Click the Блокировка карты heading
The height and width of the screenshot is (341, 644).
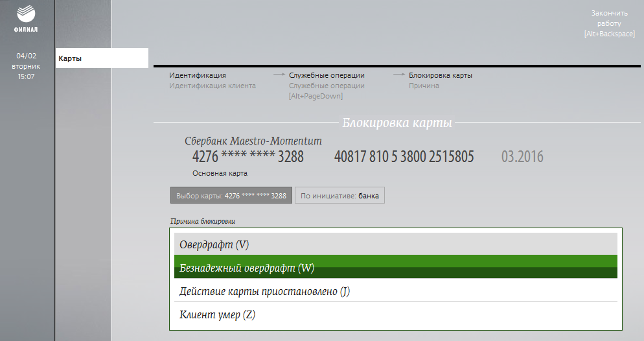tap(397, 123)
